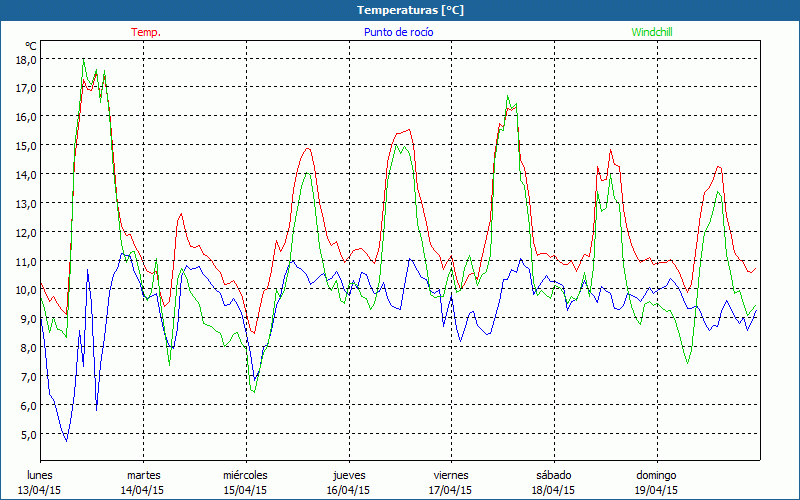800x500 pixels.
Task: Select the martes day label
Action: tap(143, 475)
